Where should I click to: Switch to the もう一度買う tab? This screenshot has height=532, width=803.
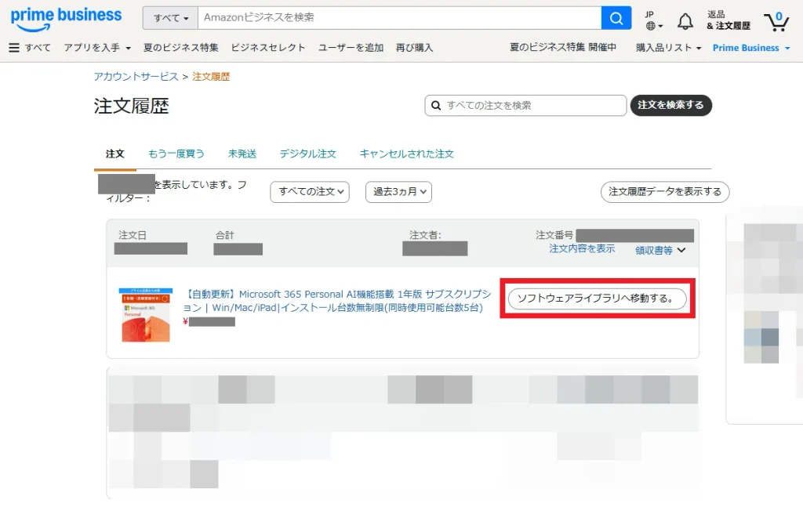click(176, 154)
